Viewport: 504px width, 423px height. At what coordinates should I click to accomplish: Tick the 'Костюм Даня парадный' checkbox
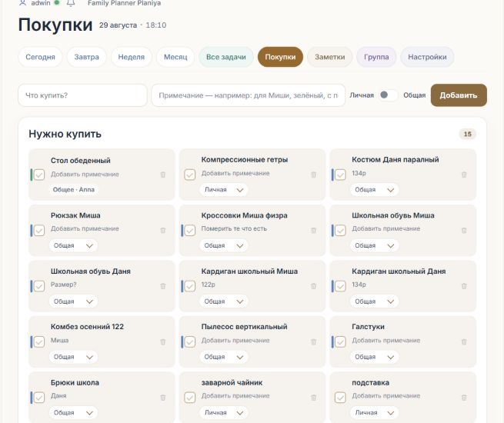tap(340, 175)
